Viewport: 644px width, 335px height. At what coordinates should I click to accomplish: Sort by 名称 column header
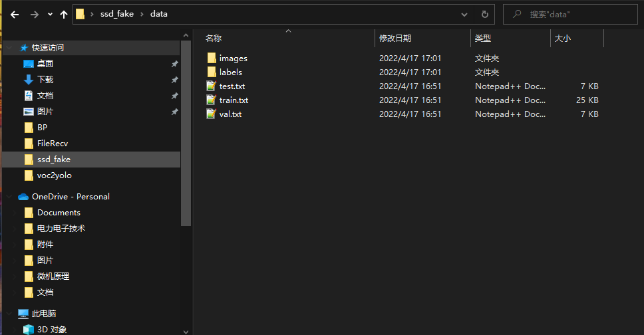coord(214,38)
